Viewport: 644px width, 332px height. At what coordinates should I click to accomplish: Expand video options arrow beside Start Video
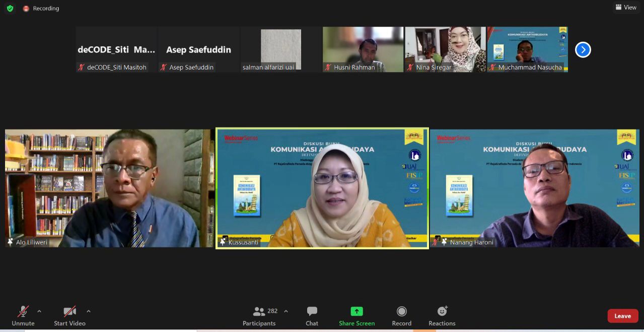(89, 311)
